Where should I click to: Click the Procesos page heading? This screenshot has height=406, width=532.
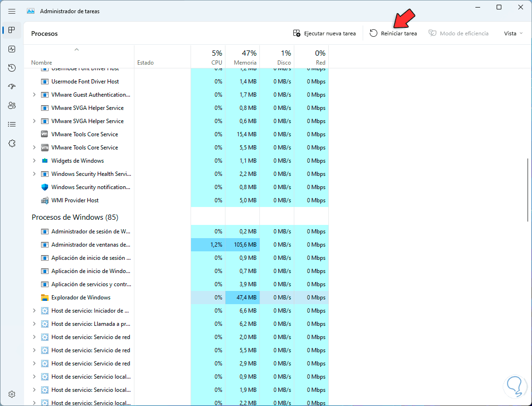(x=44, y=33)
